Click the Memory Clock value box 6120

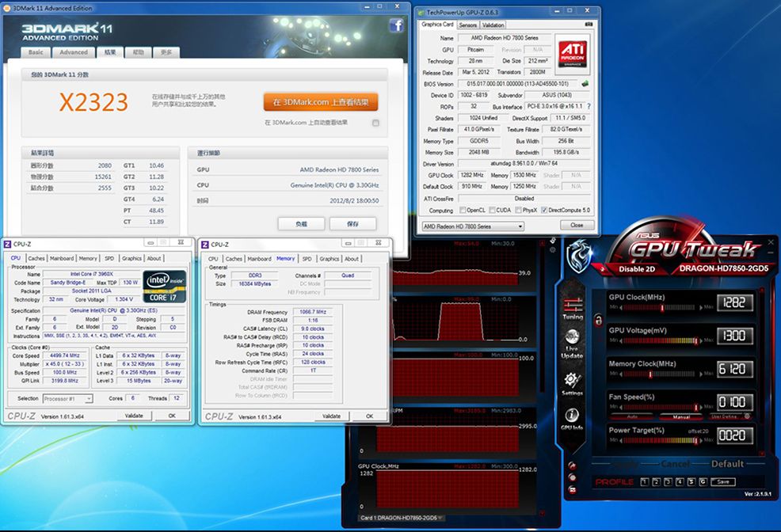[734, 369]
